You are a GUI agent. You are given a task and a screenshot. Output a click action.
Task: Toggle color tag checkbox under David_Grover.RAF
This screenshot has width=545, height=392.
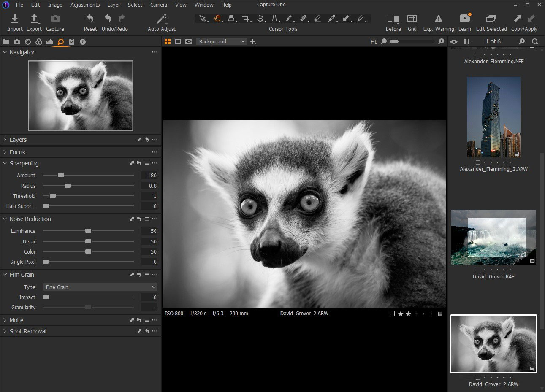click(478, 270)
